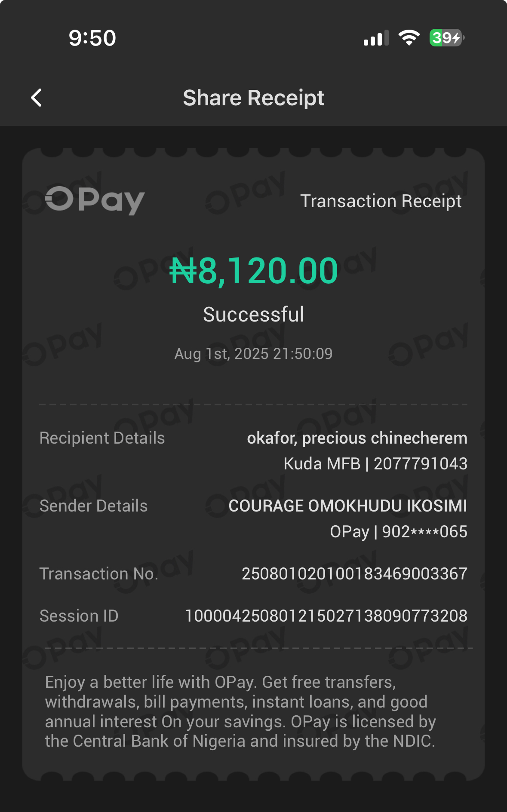The height and width of the screenshot is (812, 507).
Task: Tap the OPay logo on receipt
Action: (x=95, y=200)
